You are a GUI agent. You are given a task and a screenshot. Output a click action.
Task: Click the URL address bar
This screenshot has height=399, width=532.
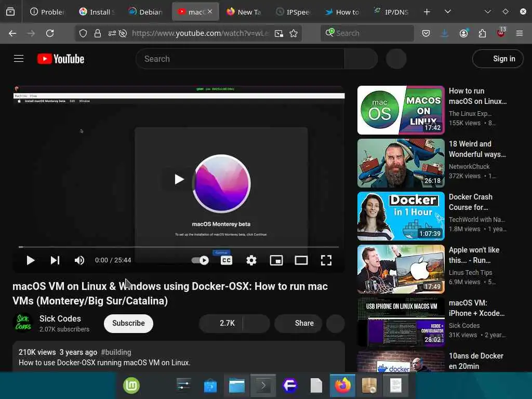(x=200, y=33)
